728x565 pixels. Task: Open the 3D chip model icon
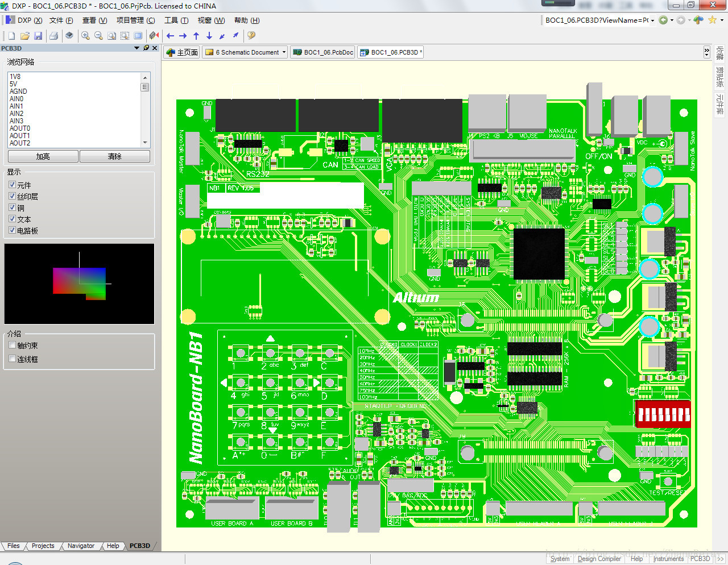pos(69,36)
